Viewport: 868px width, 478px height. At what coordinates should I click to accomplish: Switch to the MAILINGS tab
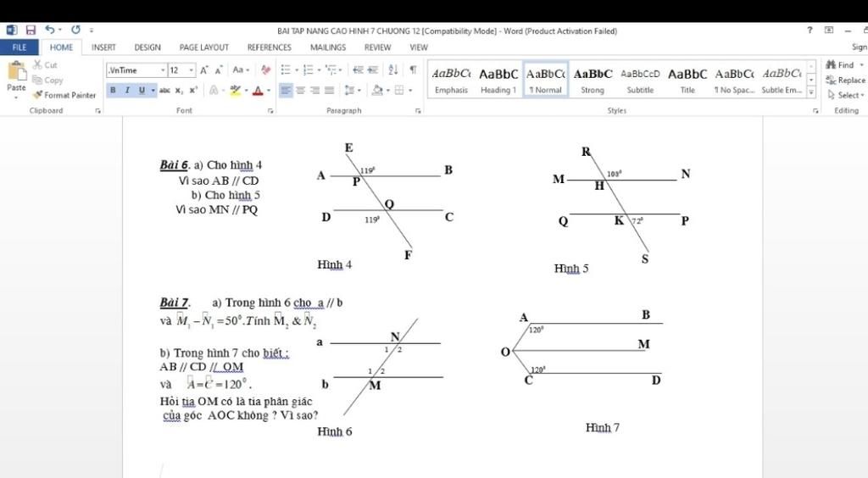(x=328, y=47)
